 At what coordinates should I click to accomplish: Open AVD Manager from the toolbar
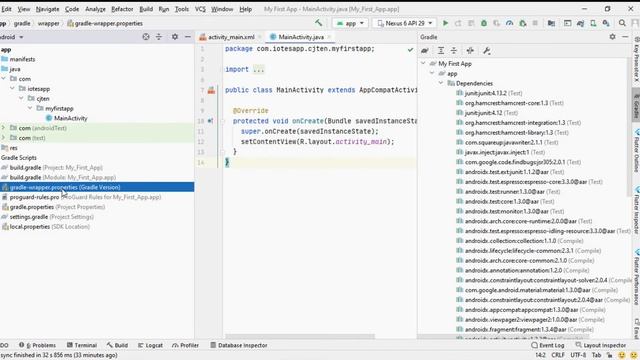tap(593, 23)
